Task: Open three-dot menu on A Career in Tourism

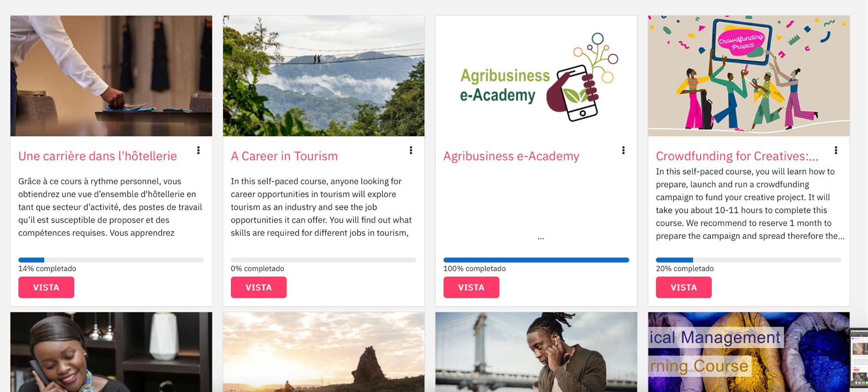Action: click(x=411, y=150)
